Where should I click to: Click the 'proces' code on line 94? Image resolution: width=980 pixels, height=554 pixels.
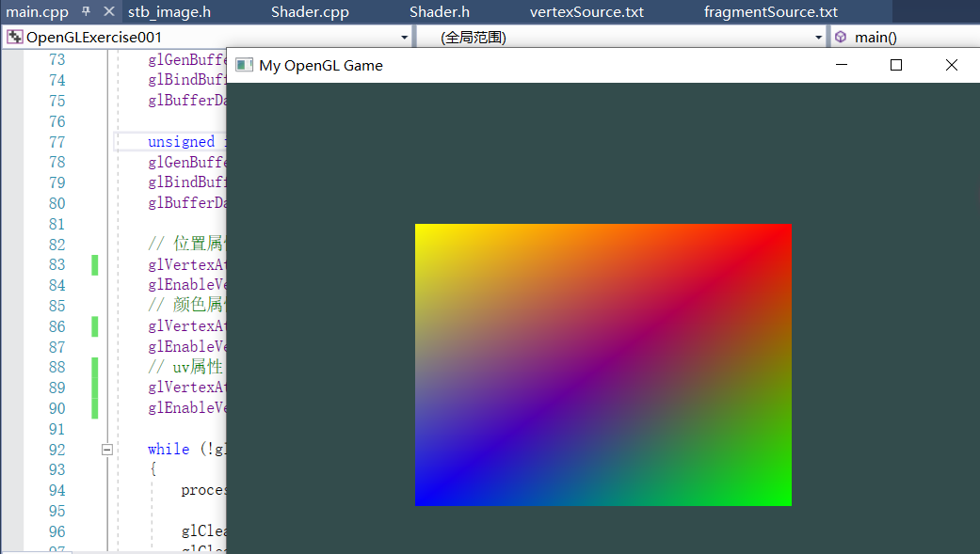pyautogui.click(x=203, y=490)
